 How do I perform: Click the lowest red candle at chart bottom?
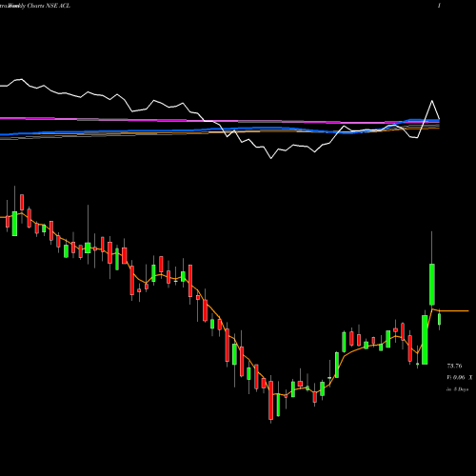click(270, 401)
